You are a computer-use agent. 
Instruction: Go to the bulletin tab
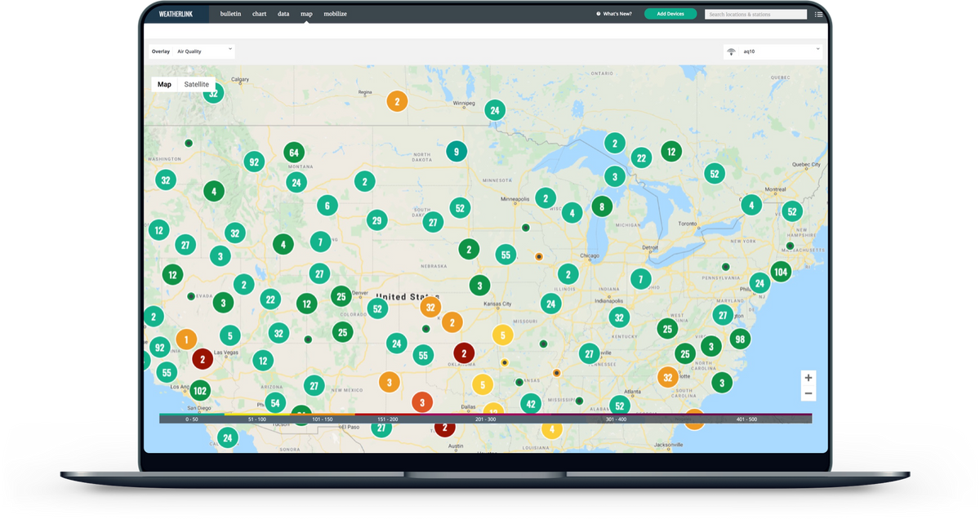click(x=230, y=14)
